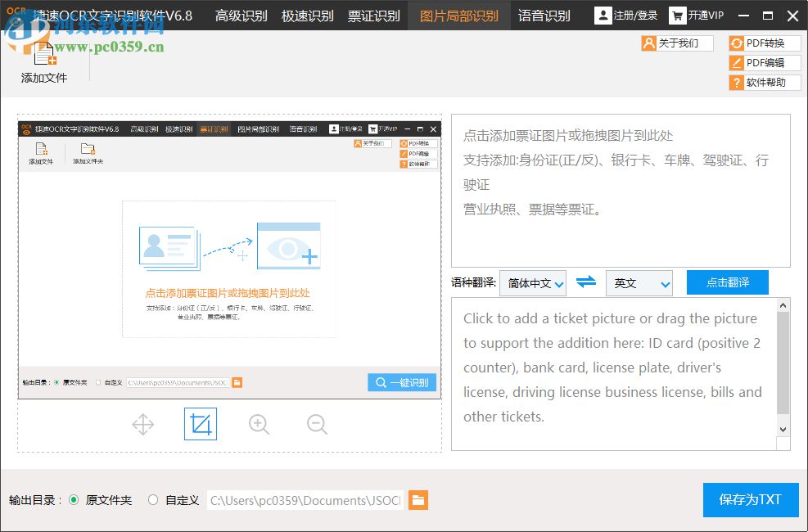The width and height of the screenshot is (808, 532).
Task: Open the 英文 target language dropdown
Action: click(x=639, y=282)
